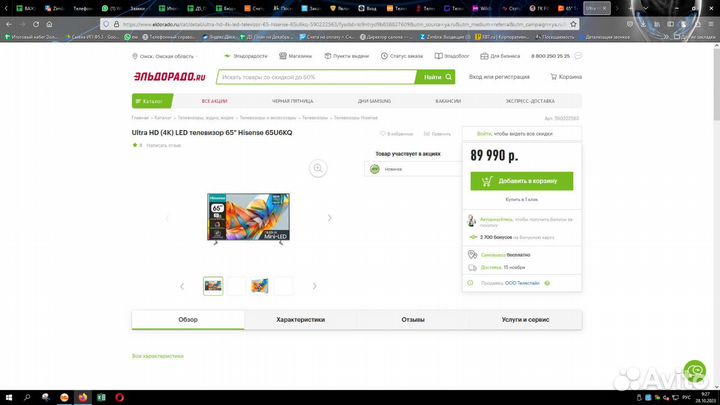
Task: Click the chat bubble icon next to phone number
Action: (578, 56)
